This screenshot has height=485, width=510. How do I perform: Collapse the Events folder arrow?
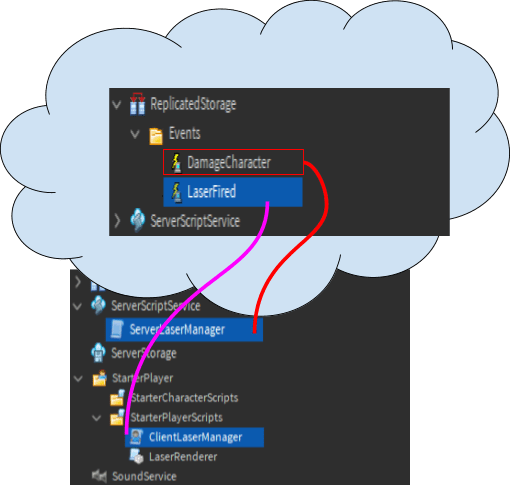click(135, 134)
